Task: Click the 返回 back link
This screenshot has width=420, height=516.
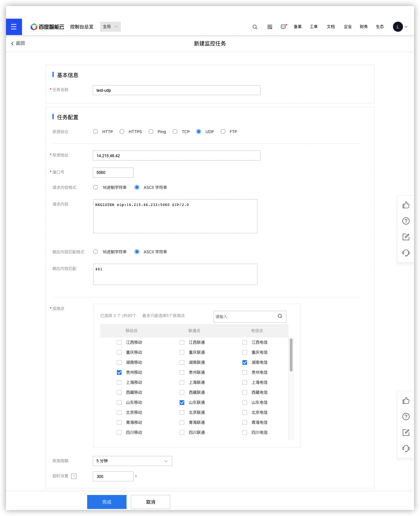Action: point(18,43)
